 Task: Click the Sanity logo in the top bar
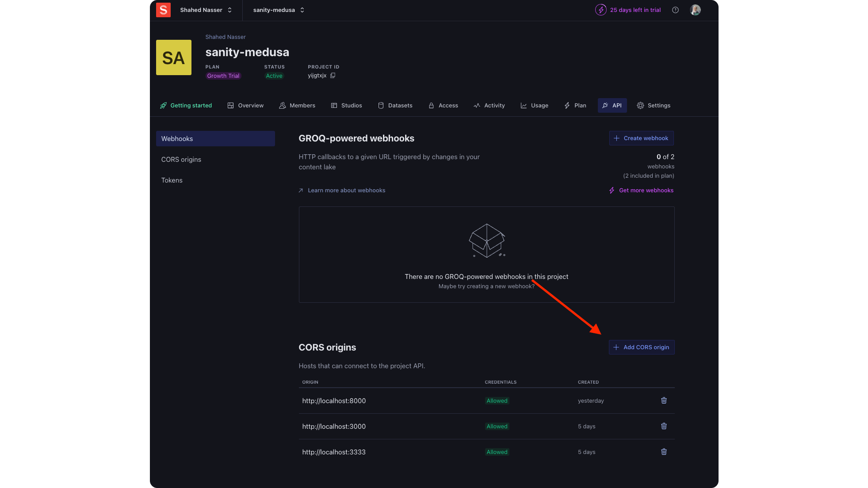click(163, 10)
